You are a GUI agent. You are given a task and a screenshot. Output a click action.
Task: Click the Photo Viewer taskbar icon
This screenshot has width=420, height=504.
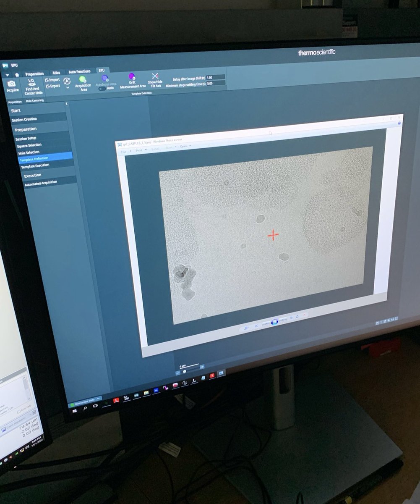click(x=221, y=373)
